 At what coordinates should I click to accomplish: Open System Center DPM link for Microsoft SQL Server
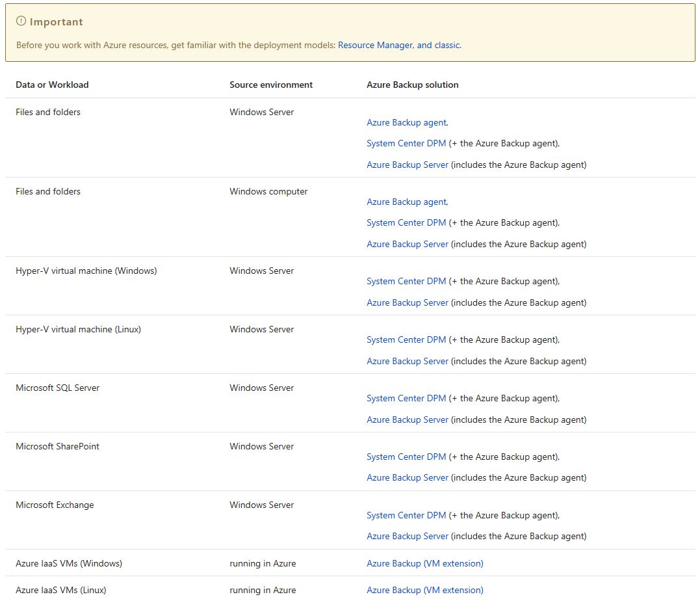coord(406,399)
